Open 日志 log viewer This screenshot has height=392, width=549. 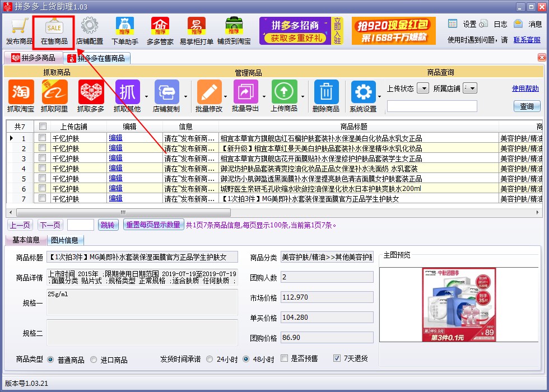click(x=494, y=24)
